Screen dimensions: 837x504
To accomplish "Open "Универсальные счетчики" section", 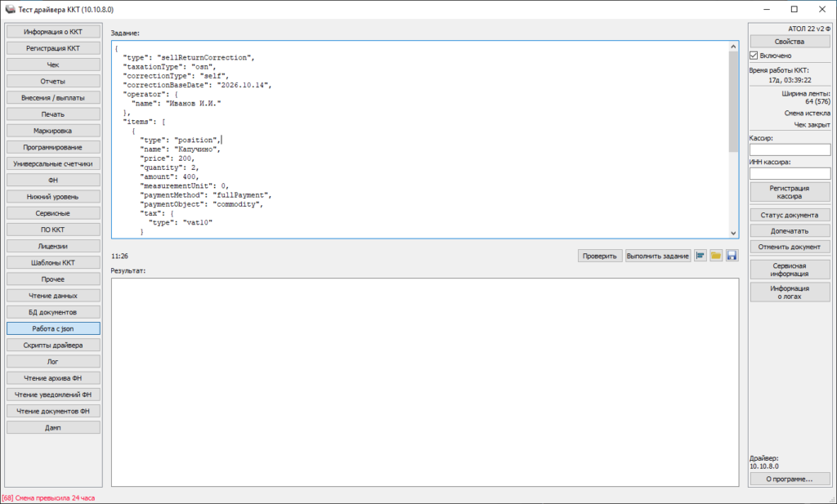I will [x=53, y=164].
